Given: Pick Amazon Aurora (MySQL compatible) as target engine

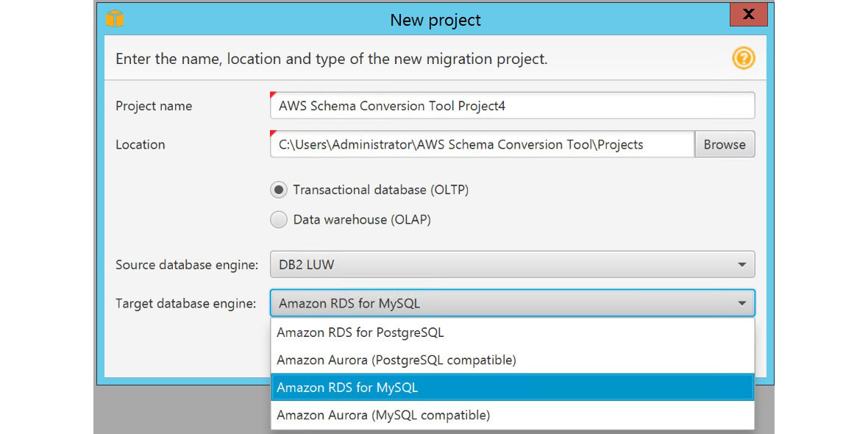Looking at the screenshot, I should click(x=384, y=415).
